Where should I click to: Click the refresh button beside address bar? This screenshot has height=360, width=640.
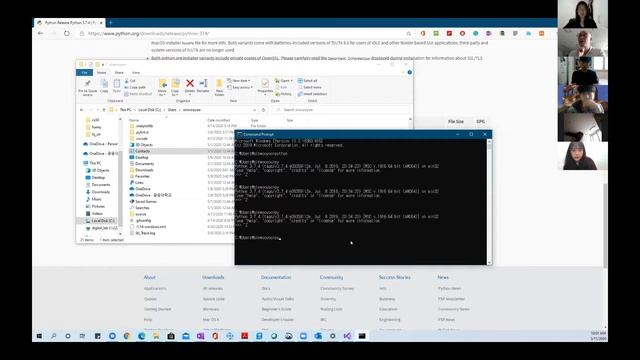pyautogui.click(x=264, y=110)
